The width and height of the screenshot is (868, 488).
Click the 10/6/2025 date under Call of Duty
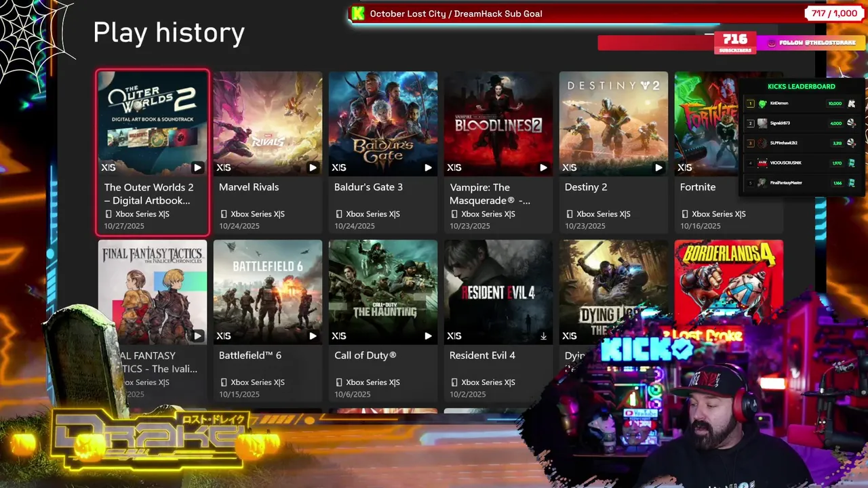(x=353, y=394)
